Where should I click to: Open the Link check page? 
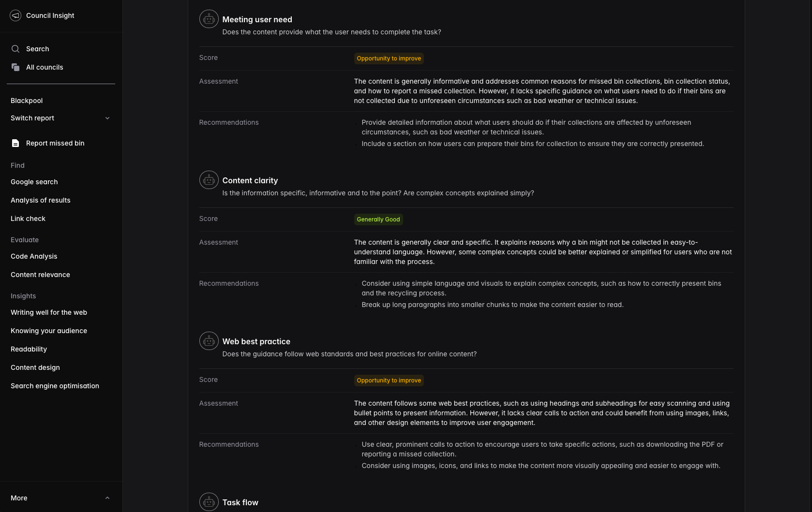pos(28,219)
